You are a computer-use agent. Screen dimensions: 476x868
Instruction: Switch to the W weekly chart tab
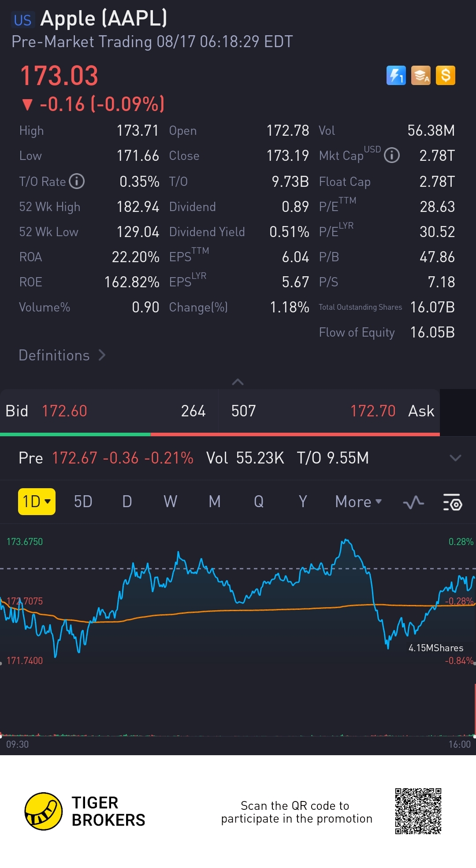tap(171, 501)
